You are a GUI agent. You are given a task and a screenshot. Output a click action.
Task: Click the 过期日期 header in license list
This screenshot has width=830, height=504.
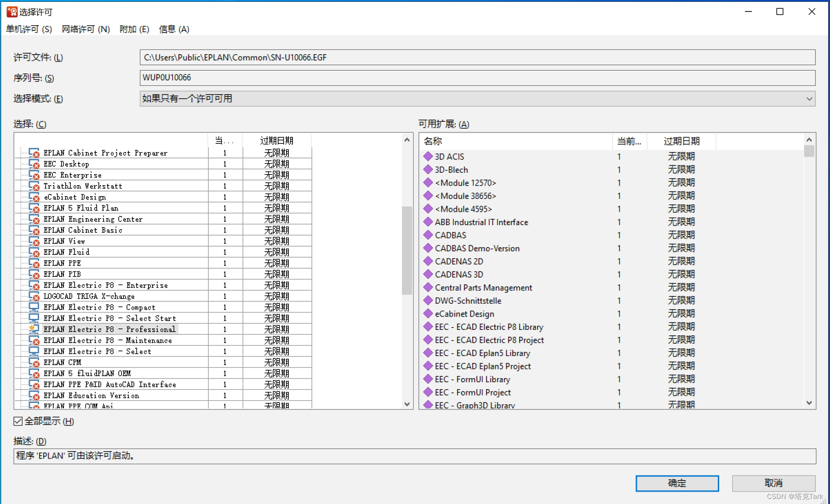pos(277,141)
